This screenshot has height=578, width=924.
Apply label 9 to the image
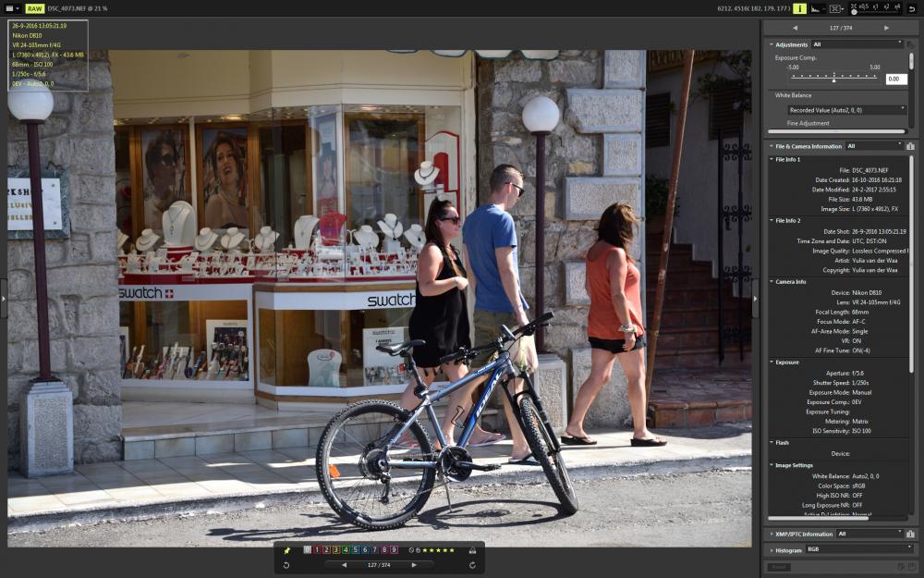(395, 549)
